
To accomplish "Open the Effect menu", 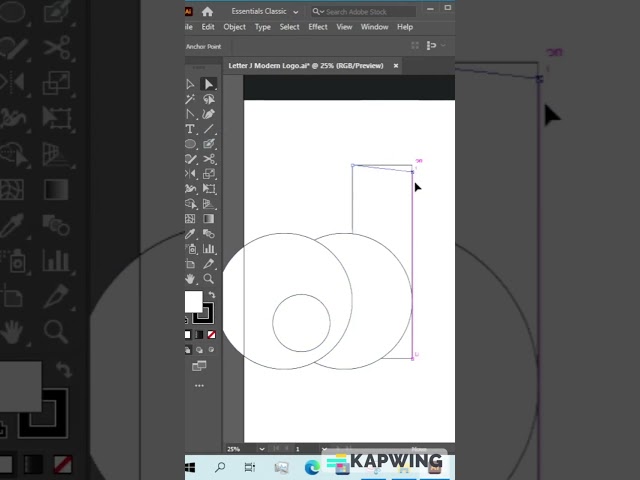I will (x=318, y=27).
